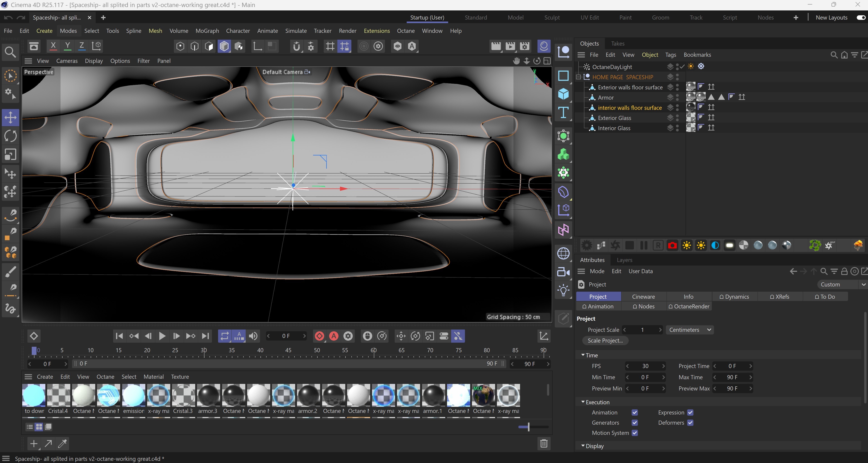The height and width of the screenshot is (463, 868).
Task: Select the Move tool in left toolbar
Action: click(x=10, y=118)
